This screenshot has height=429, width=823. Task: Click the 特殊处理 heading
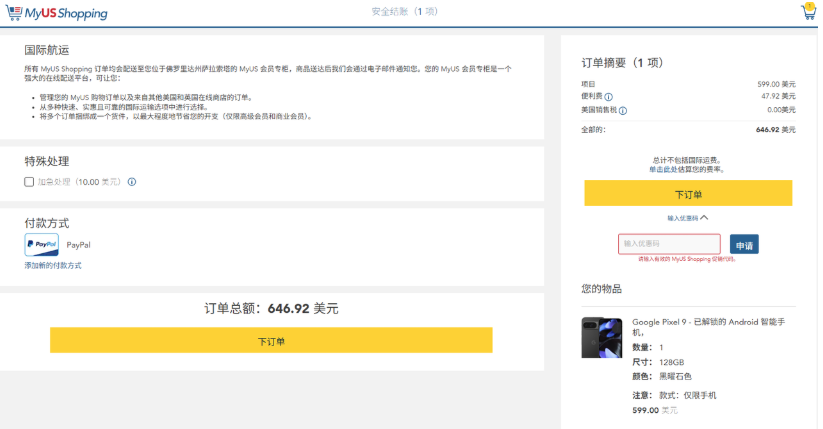(47, 161)
